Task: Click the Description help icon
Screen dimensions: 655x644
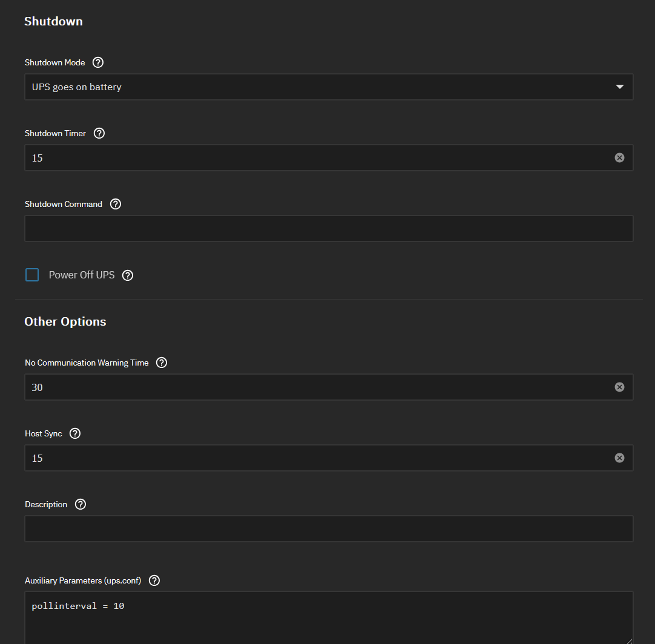Action: pos(81,504)
